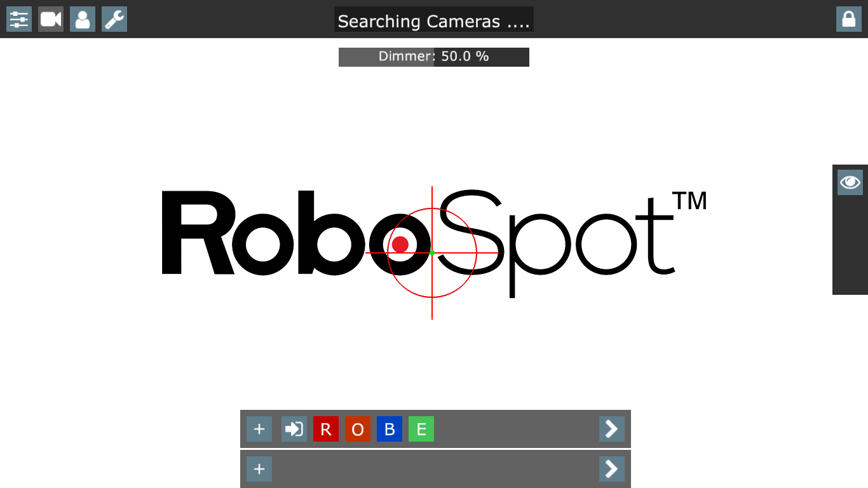Adjust the Dimmer 50.0 % slider
Viewport: 868px width, 488px height.
click(x=434, y=57)
